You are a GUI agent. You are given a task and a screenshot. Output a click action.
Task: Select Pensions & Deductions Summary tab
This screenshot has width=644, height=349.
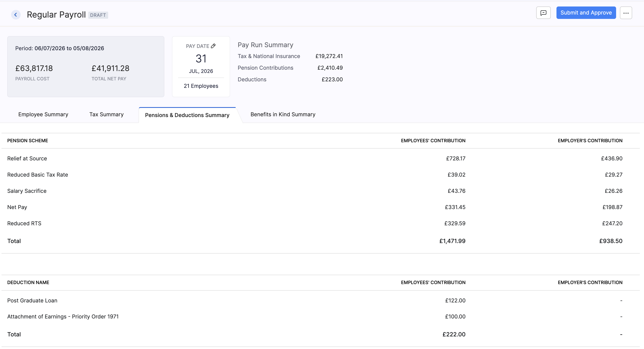point(187,115)
